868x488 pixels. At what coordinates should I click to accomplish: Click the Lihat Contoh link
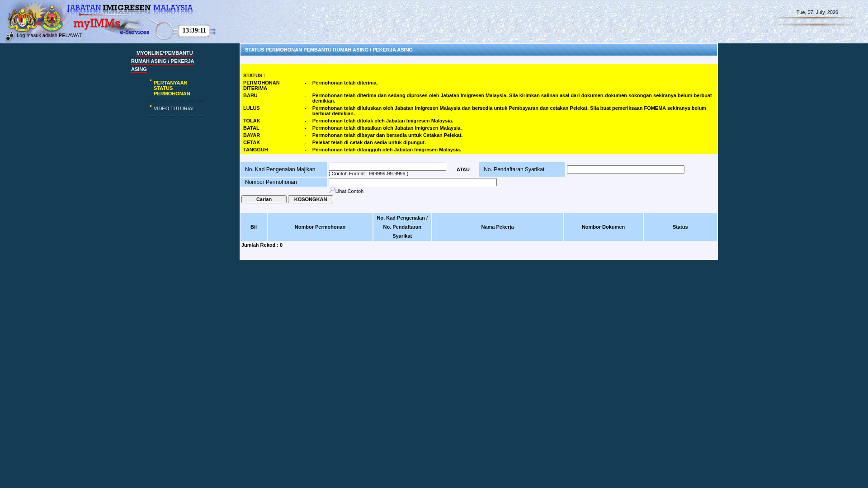(x=349, y=191)
